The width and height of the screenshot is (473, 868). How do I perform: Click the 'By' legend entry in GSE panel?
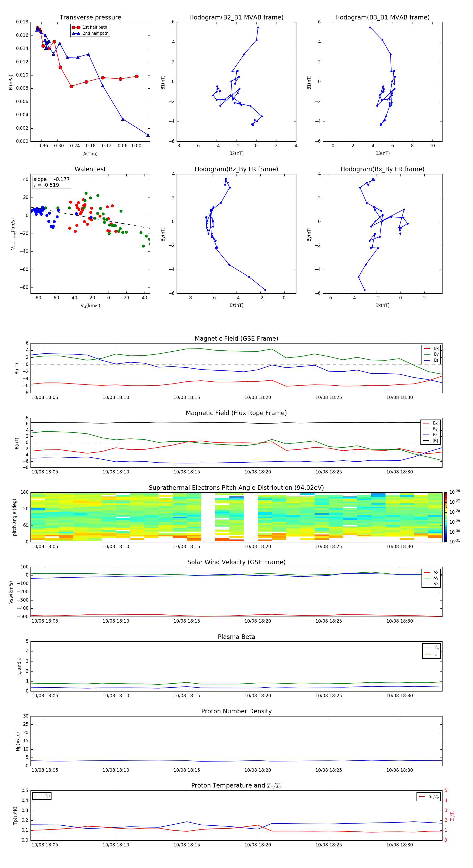tap(431, 354)
